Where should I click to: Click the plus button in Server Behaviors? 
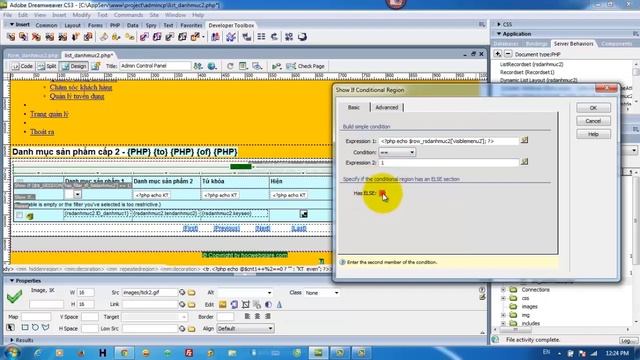point(498,54)
